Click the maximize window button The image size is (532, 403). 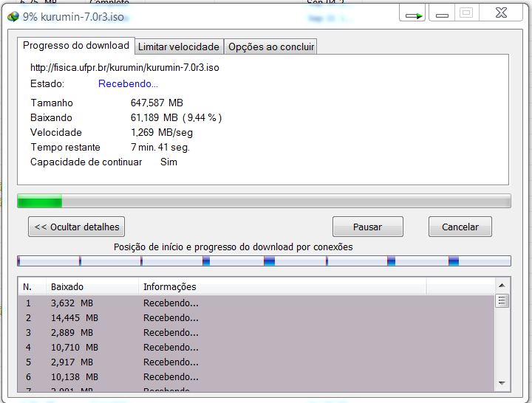click(466, 14)
